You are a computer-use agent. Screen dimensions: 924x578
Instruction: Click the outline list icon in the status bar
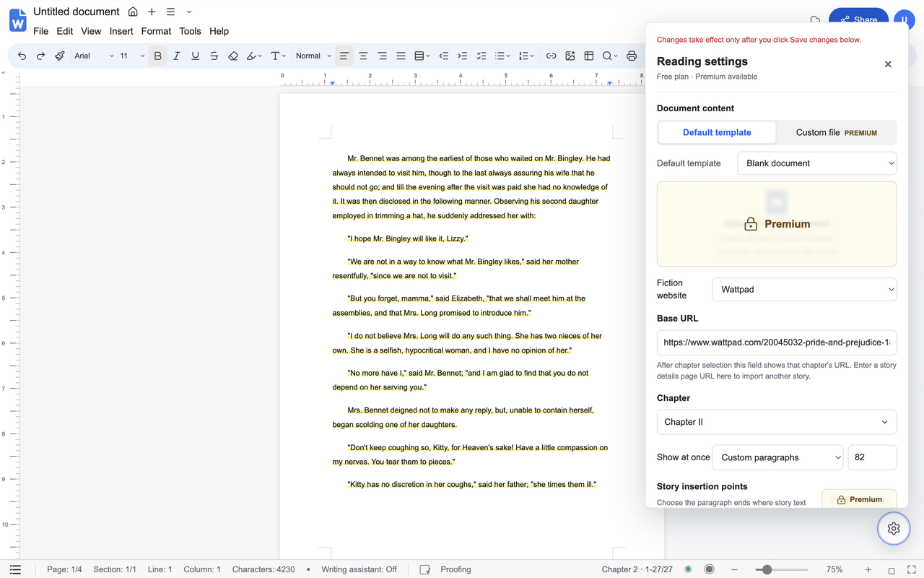click(x=15, y=569)
